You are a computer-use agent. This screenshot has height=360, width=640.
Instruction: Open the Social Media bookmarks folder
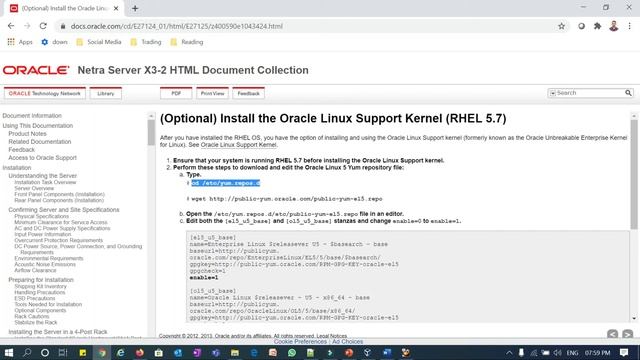point(99,42)
